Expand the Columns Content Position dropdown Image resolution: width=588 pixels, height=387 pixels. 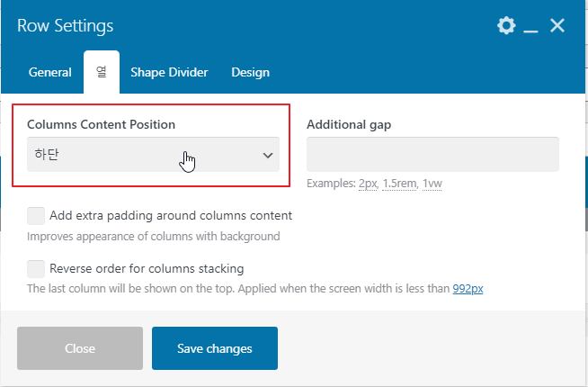151,154
